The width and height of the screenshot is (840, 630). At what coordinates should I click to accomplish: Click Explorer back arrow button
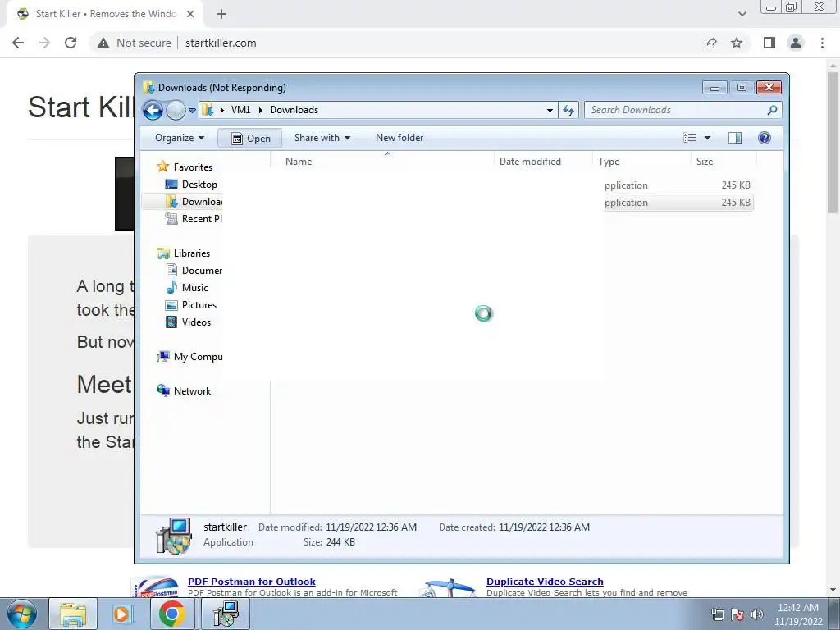[153, 111]
